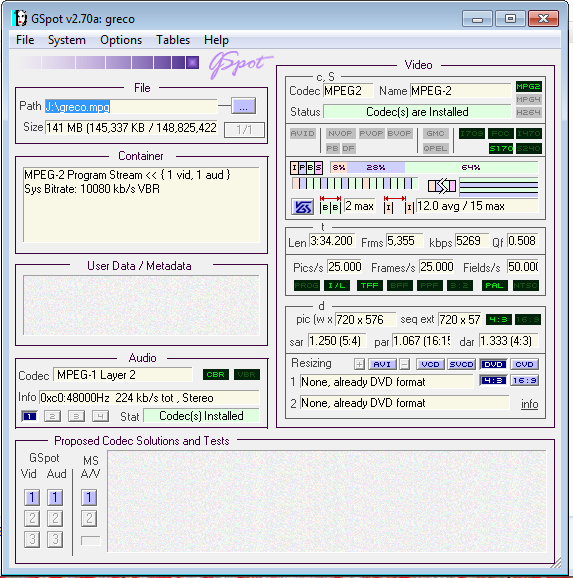The height and width of the screenshot is (578, 573).
Task: Click the kbps field showing 5269
Action: point(472,241)
